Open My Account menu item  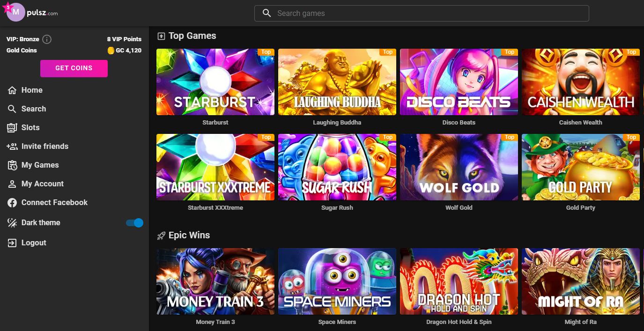click(43, 184)
